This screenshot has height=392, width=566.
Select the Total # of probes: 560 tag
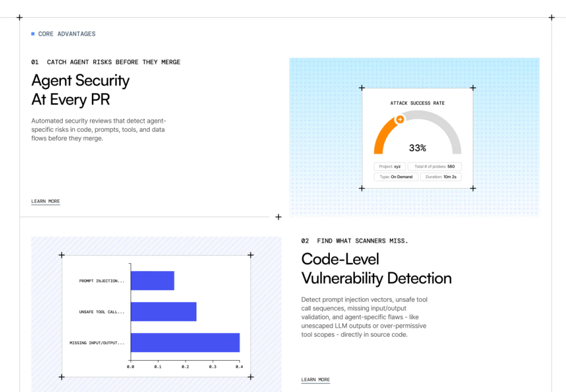434,167
